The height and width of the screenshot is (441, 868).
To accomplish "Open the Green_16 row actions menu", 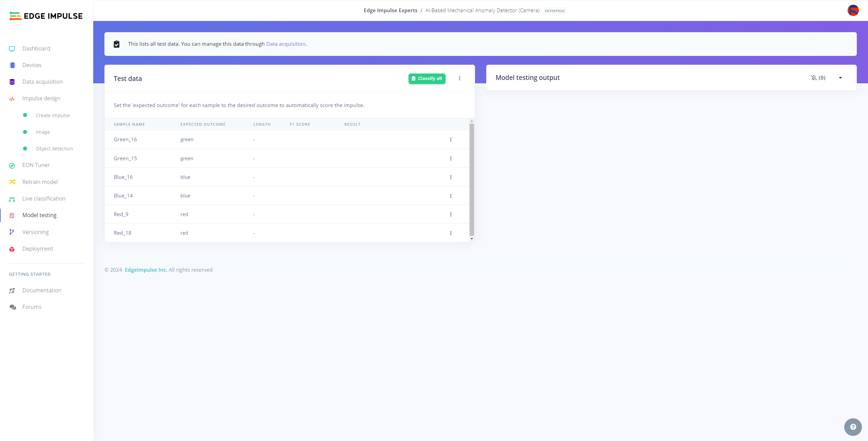I will (x=451, y=140).
